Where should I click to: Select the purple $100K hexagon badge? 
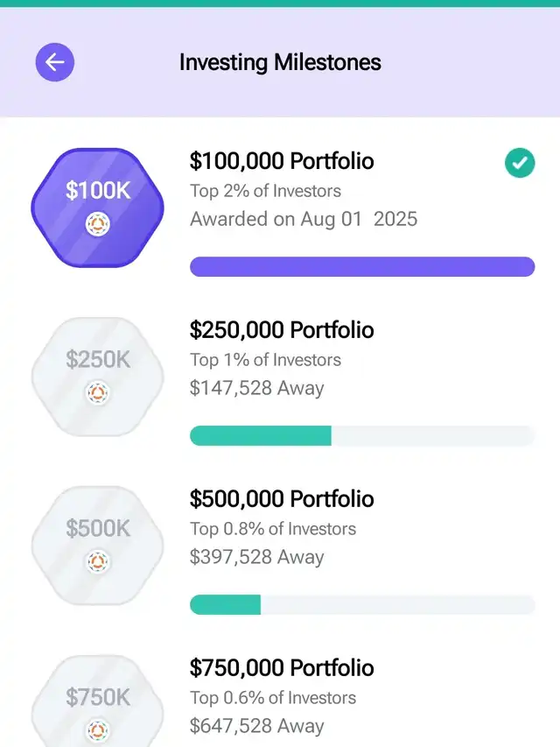click(x=98, y=208)
